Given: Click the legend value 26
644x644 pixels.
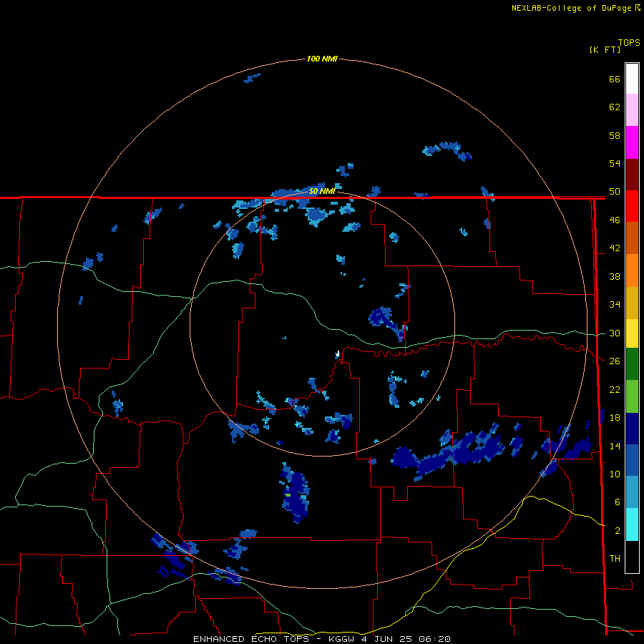Looking at the screenshot, I should [x=615, y=361].
